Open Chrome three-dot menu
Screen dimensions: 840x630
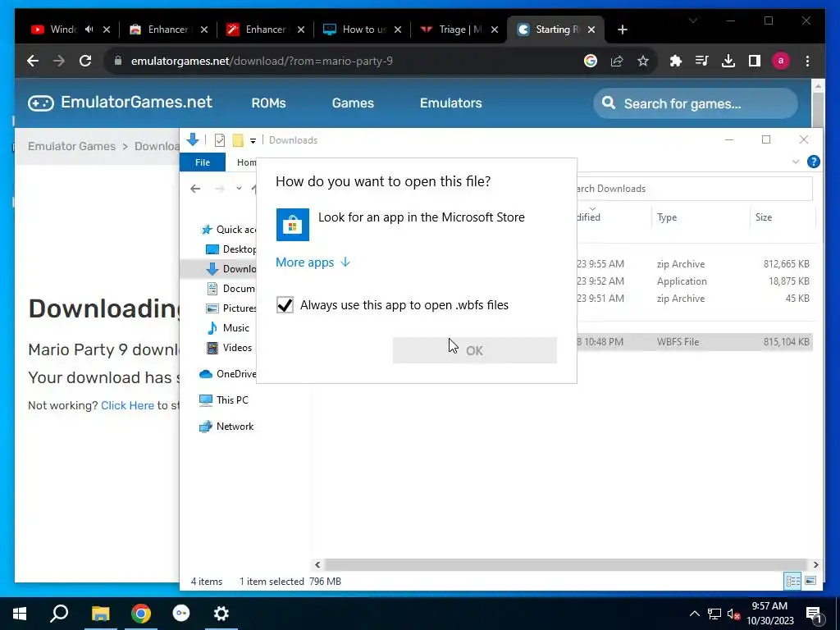[807, 61]
